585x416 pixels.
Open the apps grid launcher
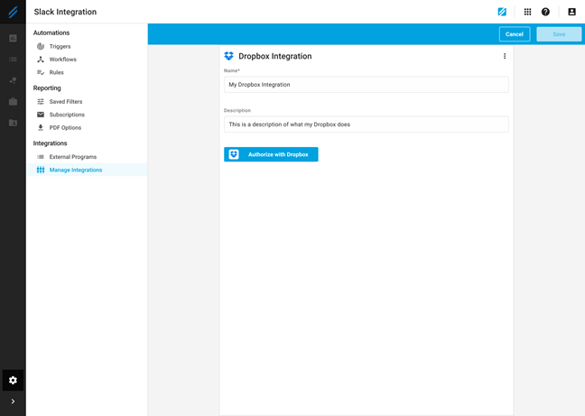click(x=527, y=12)
